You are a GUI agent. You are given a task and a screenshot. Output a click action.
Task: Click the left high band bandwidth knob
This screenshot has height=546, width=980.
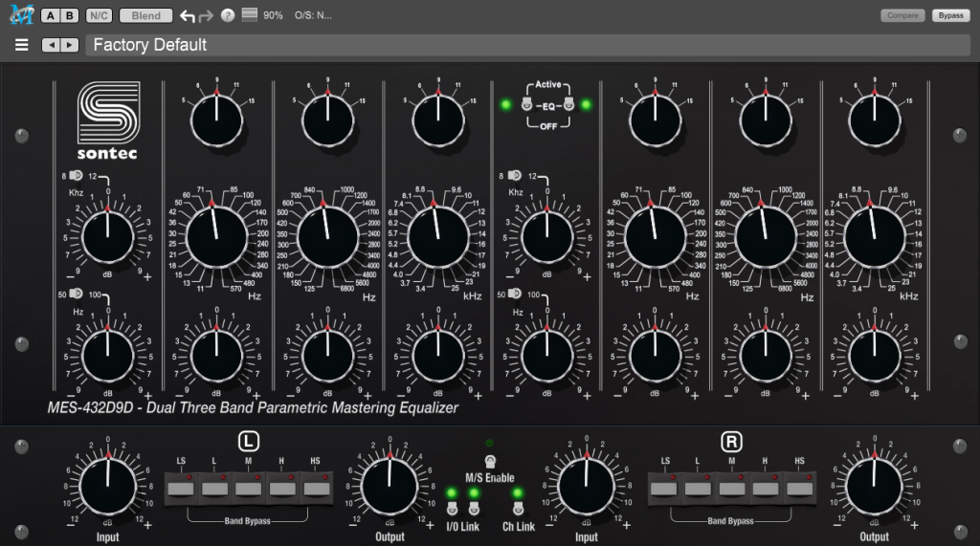click(x=438, y=121)
